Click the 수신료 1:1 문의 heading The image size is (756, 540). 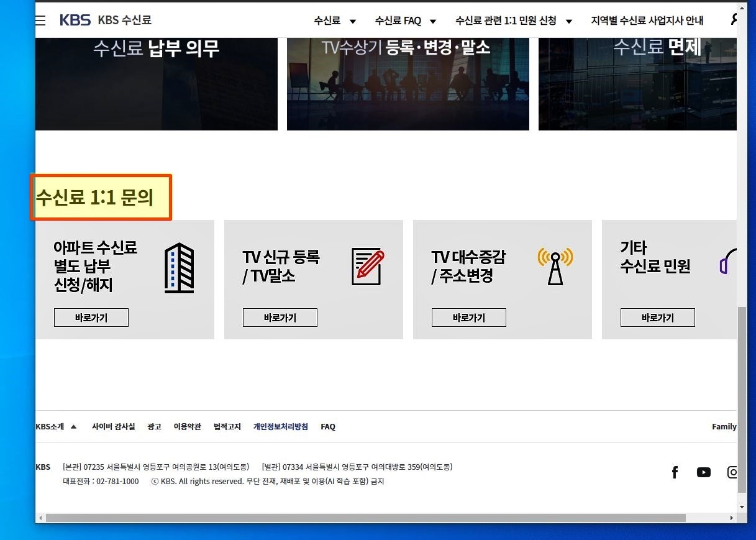(x=94, y=198)
